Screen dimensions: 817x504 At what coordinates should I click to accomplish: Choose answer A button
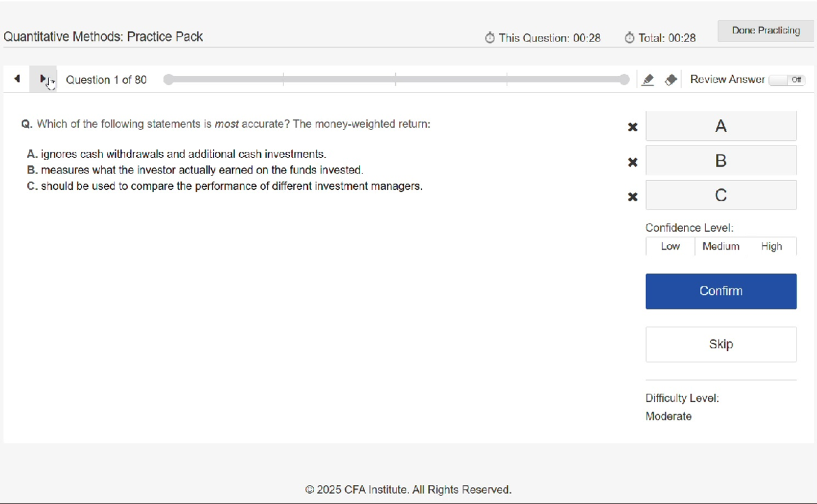click(x=721, y=126)
